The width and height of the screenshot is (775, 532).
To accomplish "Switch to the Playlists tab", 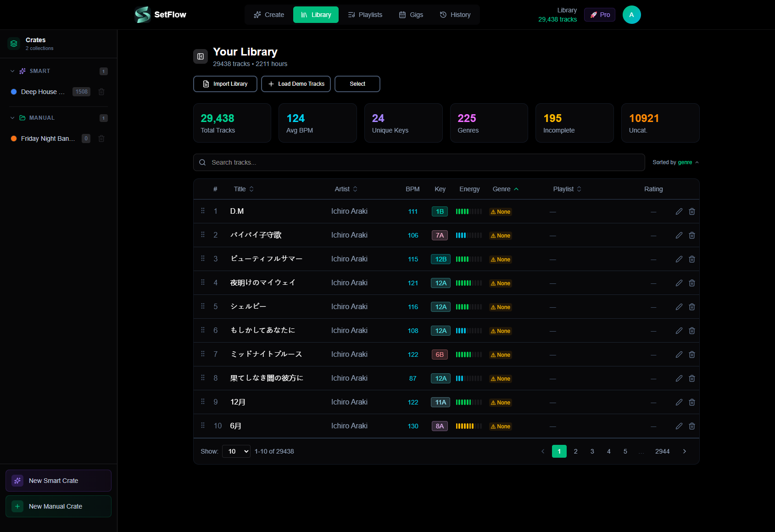I will point(365,15).
